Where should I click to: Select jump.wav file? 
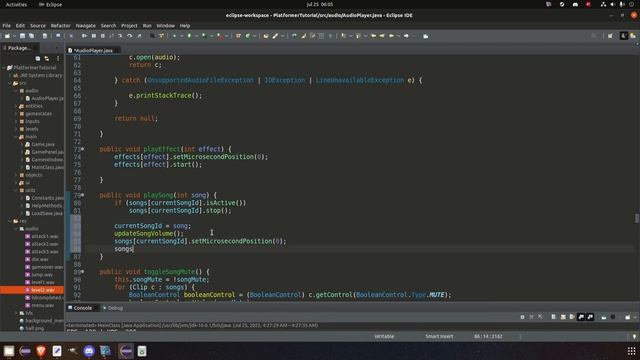(40, 275)
